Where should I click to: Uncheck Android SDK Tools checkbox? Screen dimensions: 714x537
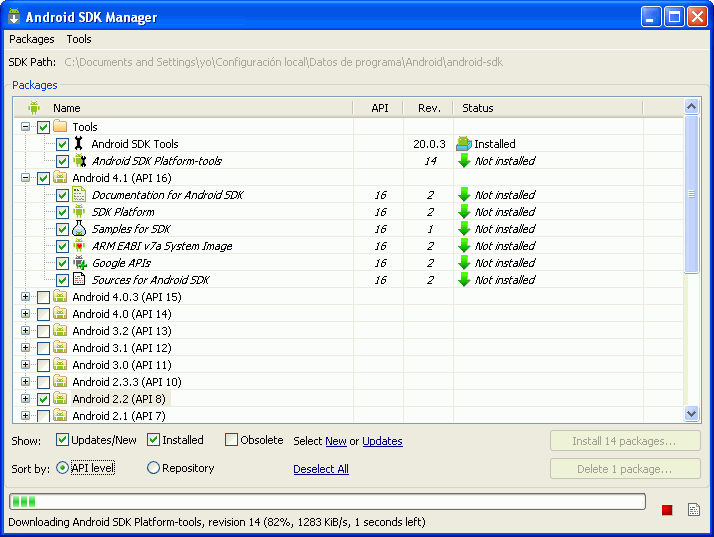pos(62,144)
